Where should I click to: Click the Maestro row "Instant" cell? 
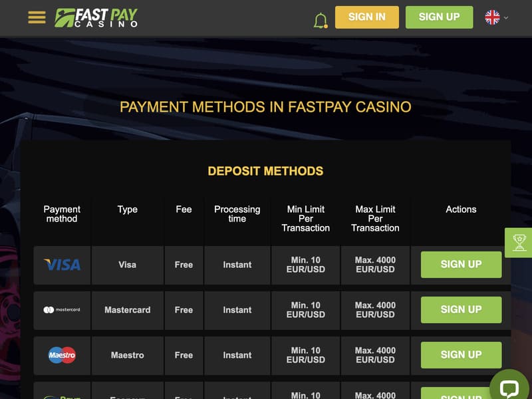(x=237, y=355)
